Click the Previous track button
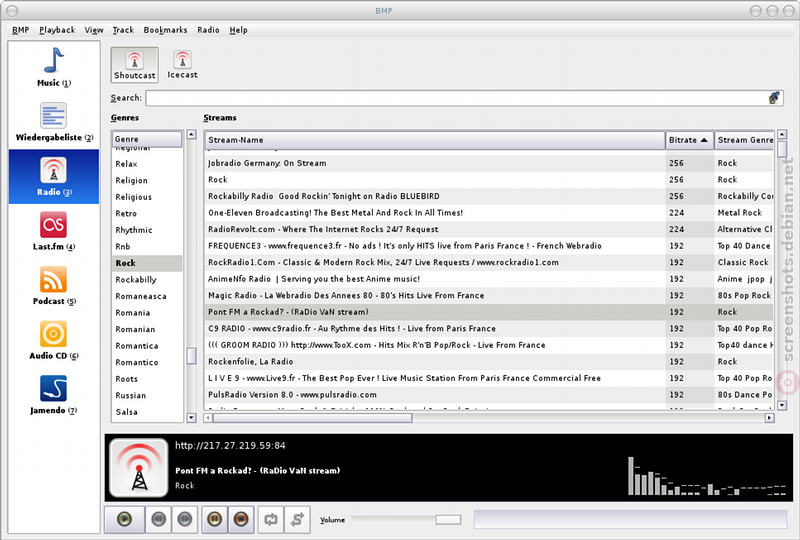The image size is (800, 540). pyautogui.click(x=159, y=520)
